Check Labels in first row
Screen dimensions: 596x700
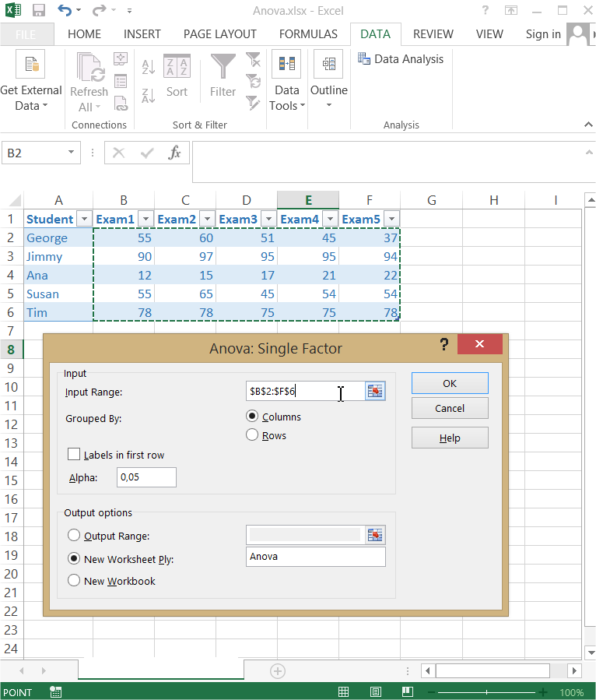(74, 454)
